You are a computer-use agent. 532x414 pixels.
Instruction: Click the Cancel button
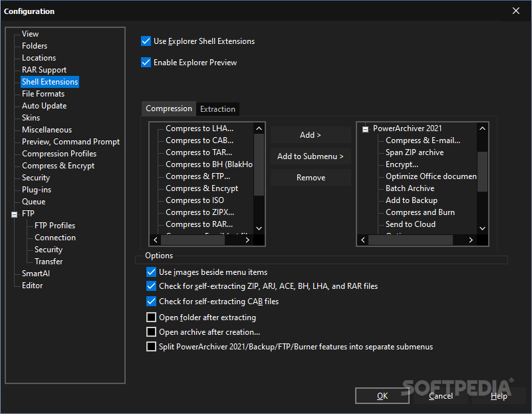(440, 395)
